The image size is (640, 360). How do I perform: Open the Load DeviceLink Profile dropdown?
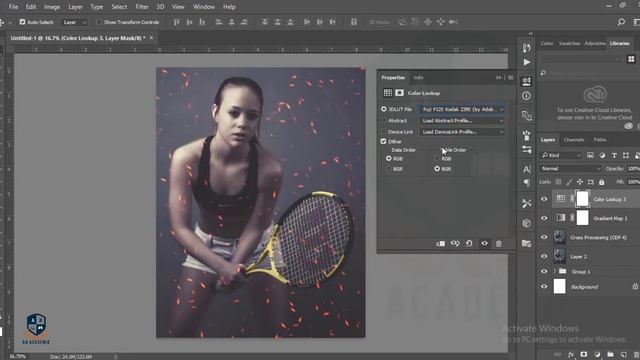[x=462, y=132]
